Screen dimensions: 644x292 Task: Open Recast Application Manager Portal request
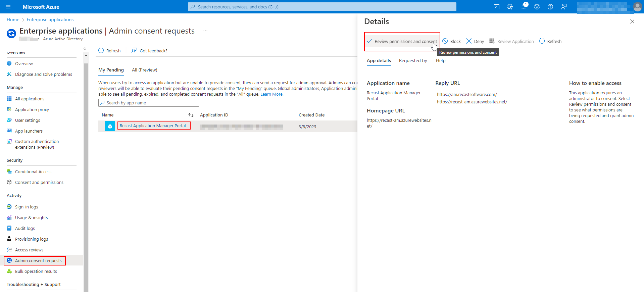pyautogui.click(x=153, y=126)
